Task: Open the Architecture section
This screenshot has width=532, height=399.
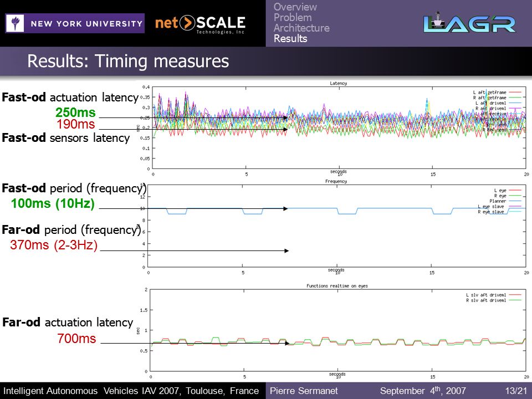Action: pyautogui.click(x=301, y=28)
